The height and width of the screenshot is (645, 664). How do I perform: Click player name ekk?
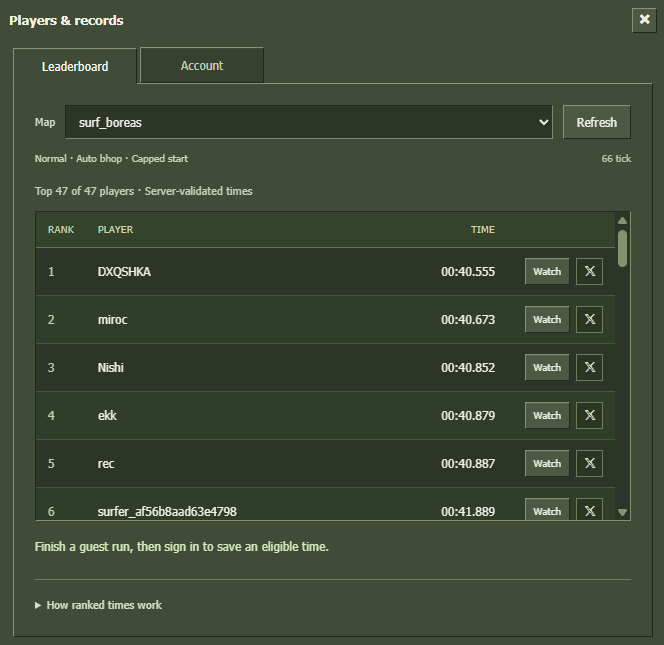coord(107,415)
